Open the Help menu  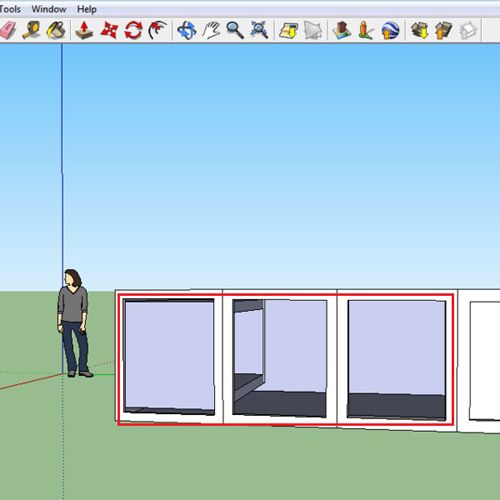[x=87, y=9]
